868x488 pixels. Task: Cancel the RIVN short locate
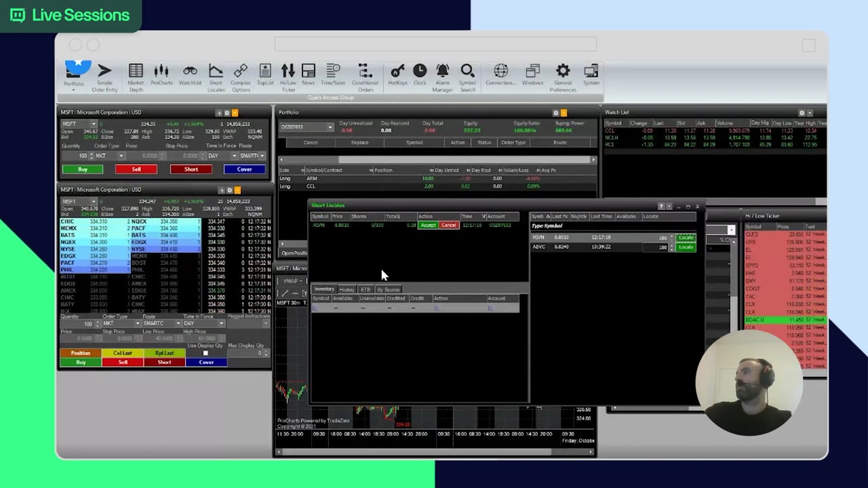point(448,225)
